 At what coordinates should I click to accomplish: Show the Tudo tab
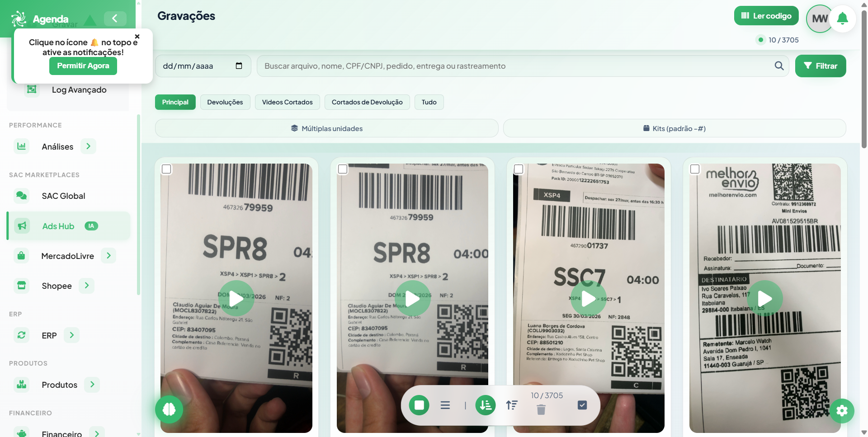pyautogui.click(x=429, y=102)
